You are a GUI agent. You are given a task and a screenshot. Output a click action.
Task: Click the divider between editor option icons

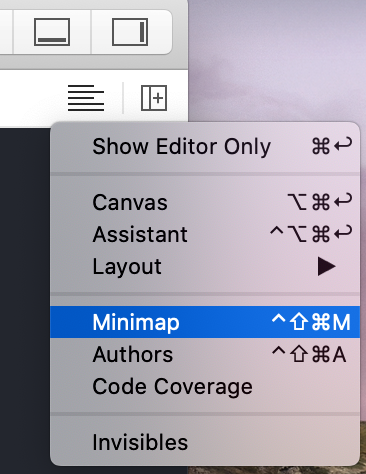[x=123, y=98]
